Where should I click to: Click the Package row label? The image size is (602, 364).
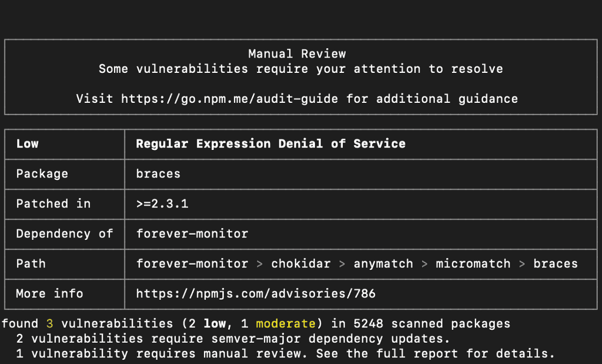pos(42,174)
